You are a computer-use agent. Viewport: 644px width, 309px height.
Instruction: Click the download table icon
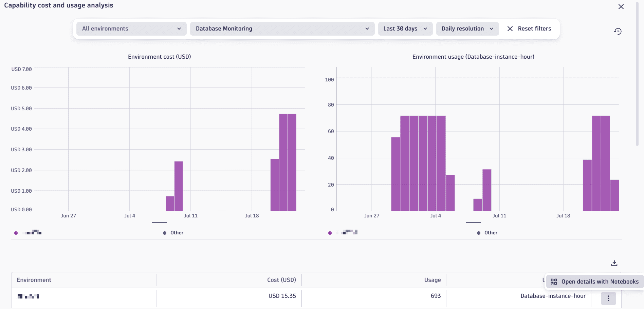coord(614,263)
